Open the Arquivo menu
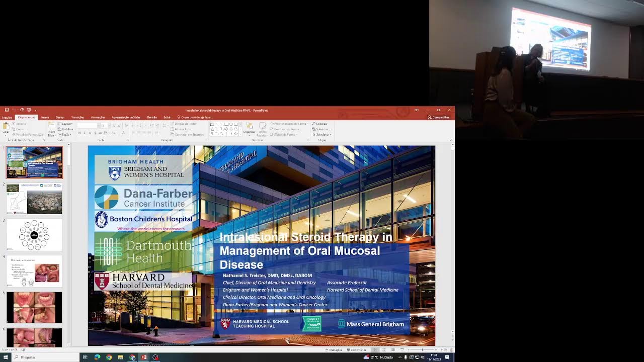Screen dimensions: 644x362 [7, 117]
